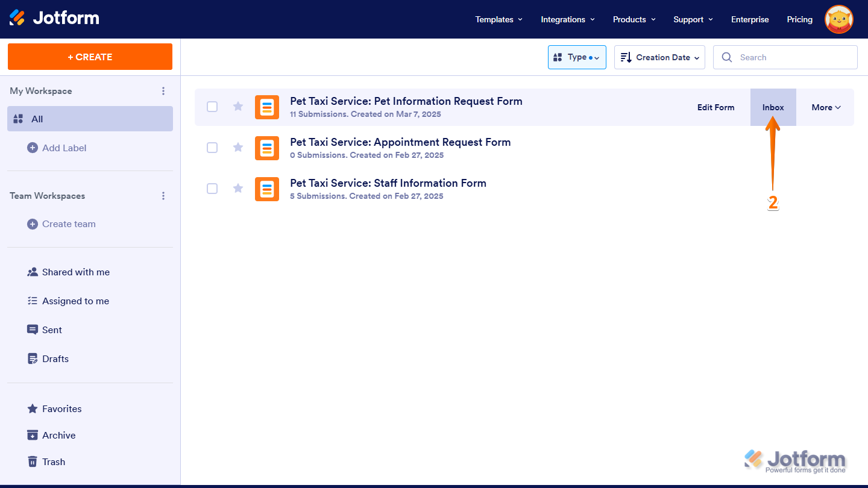Open the Inbox for Pet Information form
The image size is (868, 488).
773,107
